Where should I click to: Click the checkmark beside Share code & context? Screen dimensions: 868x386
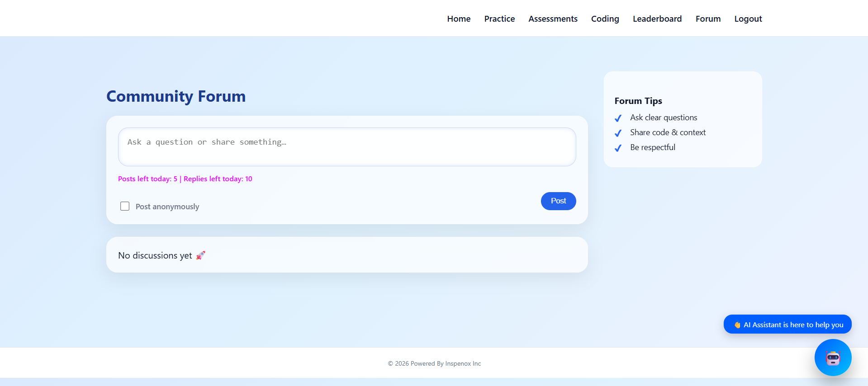pos(618,133)
